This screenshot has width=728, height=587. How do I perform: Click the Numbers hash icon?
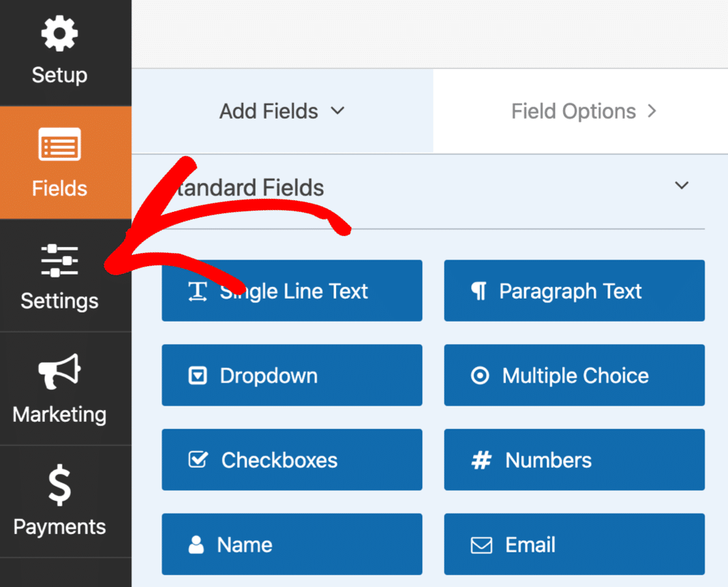(x=481, y=460)
